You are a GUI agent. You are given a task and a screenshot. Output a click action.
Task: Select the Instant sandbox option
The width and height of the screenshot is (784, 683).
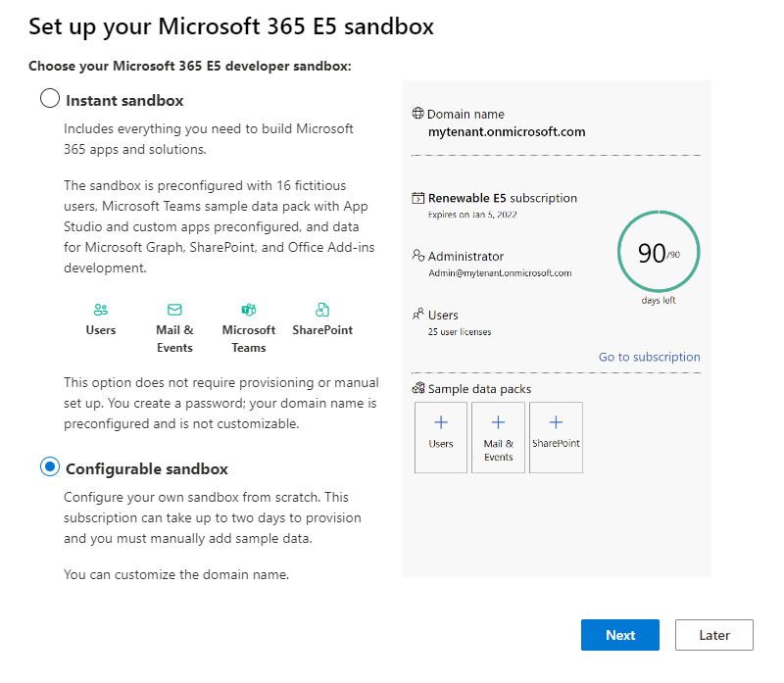[x=50, y=99]
